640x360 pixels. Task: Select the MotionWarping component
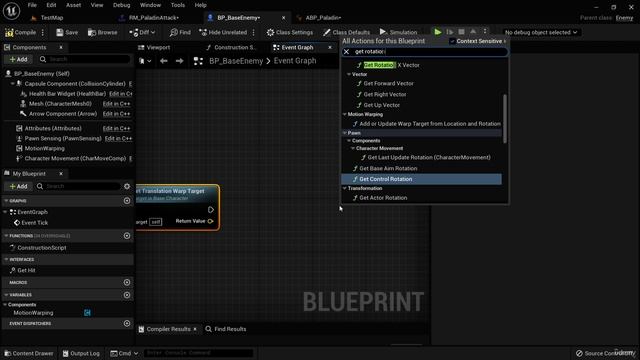(44, 149)
